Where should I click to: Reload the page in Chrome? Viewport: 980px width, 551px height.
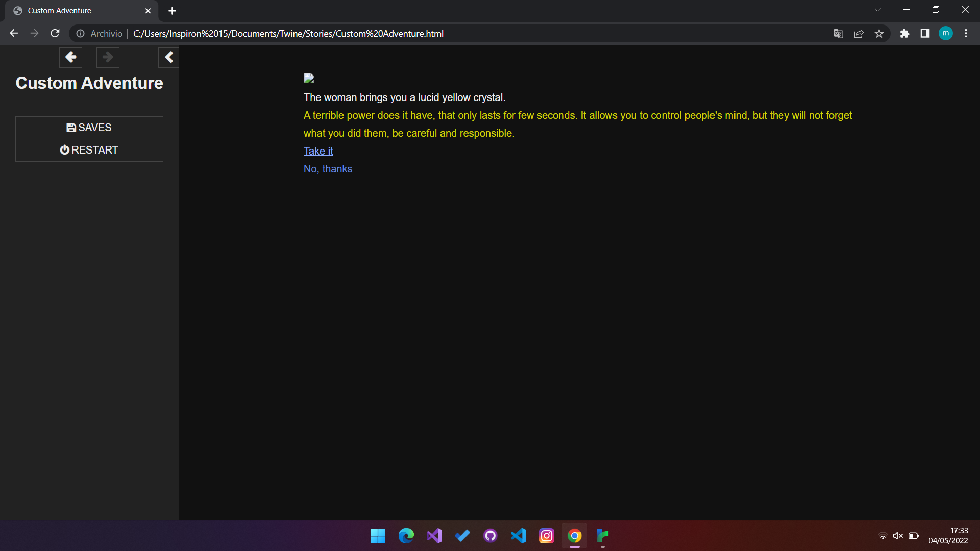pyautogui.click(x=55, y=34)
